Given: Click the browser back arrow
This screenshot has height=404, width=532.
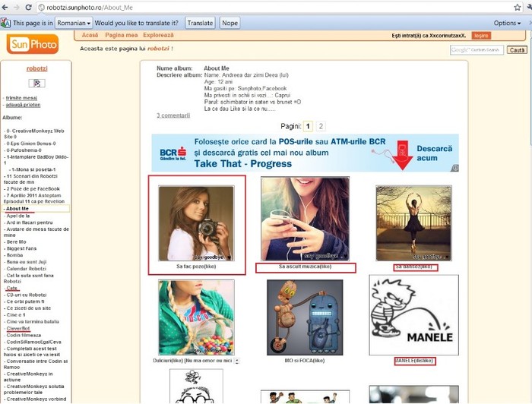Looking at the screenshot, I should point(5,7).
